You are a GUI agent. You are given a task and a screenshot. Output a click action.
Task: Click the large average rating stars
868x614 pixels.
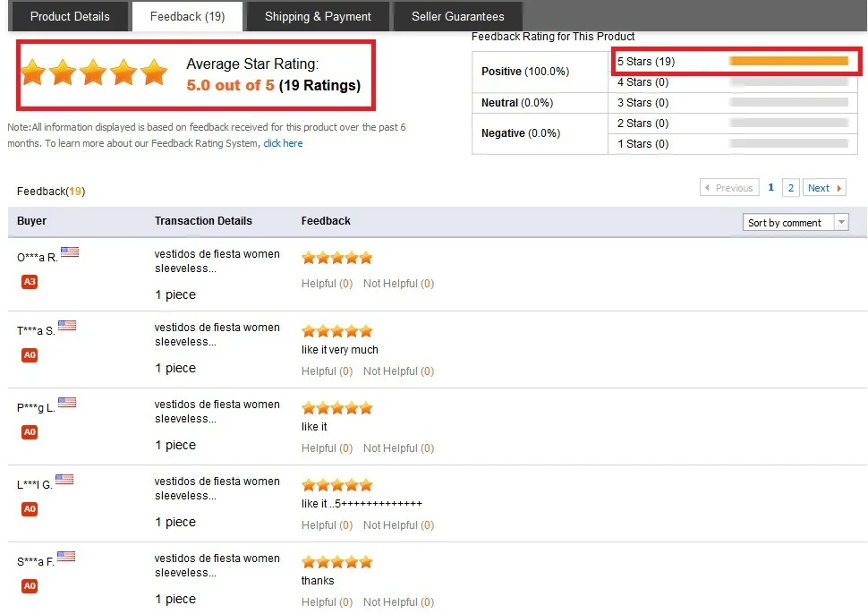(x=94, y=72)
